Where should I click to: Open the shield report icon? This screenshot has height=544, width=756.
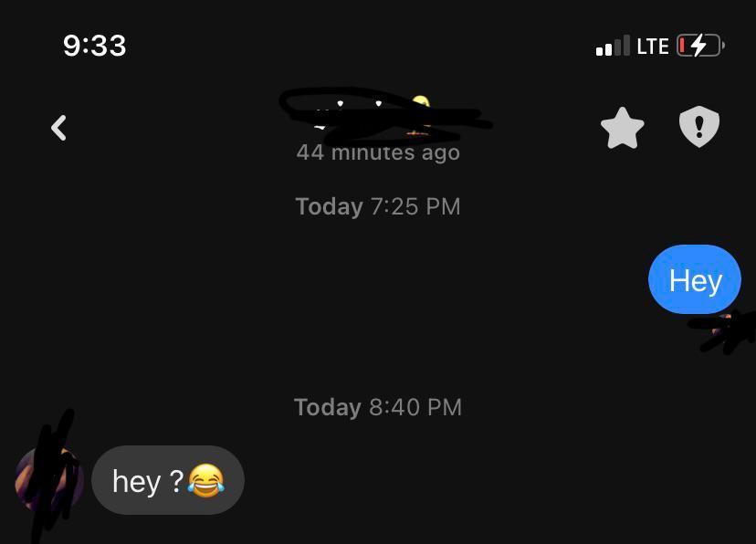[699, 127]
